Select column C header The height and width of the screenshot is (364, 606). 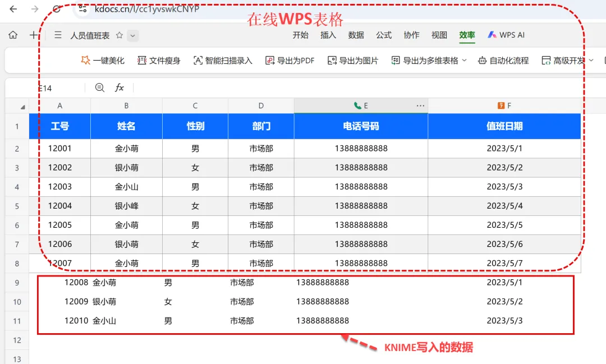[x=195, y=105]
